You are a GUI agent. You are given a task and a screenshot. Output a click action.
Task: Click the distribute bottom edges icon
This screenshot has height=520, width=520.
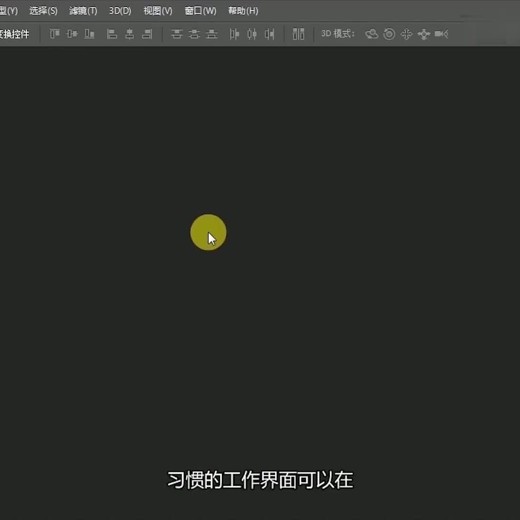tap(212, 34)
